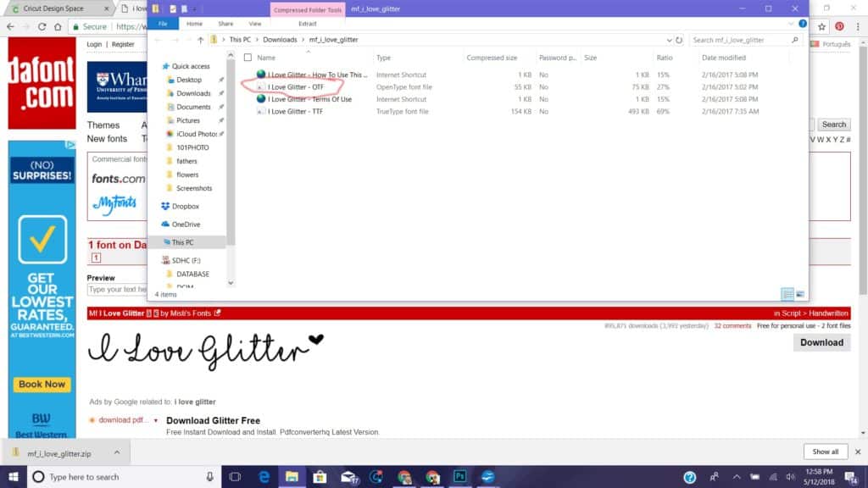Open Task View on the taskbar
868x488 pixels.
(x=235, y=476)
